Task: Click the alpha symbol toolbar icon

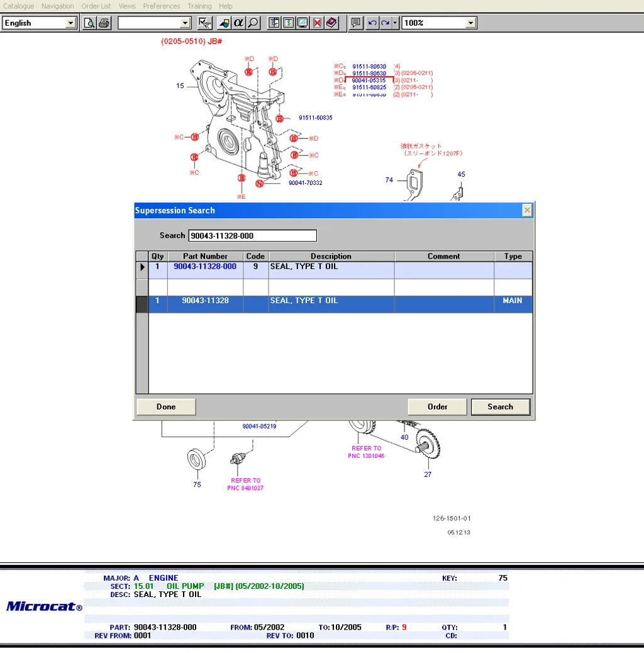Action: tap(238, 23)
